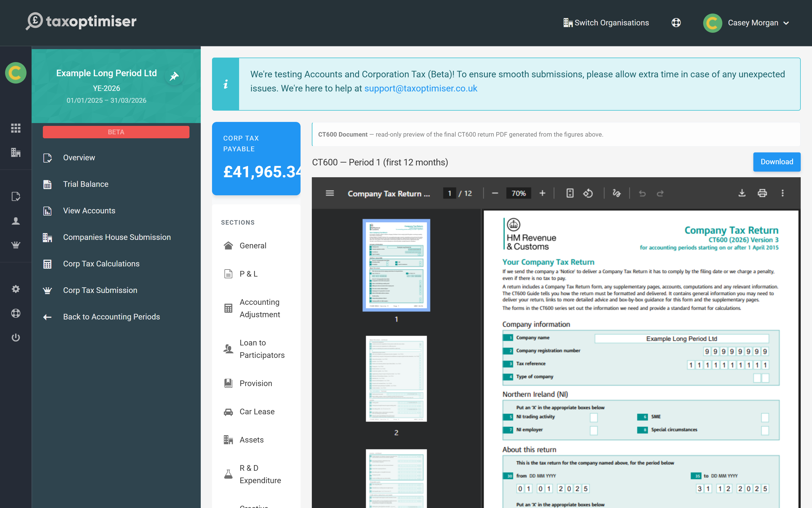
Task: Go Back to Accounting Periods
Action: 116,317
